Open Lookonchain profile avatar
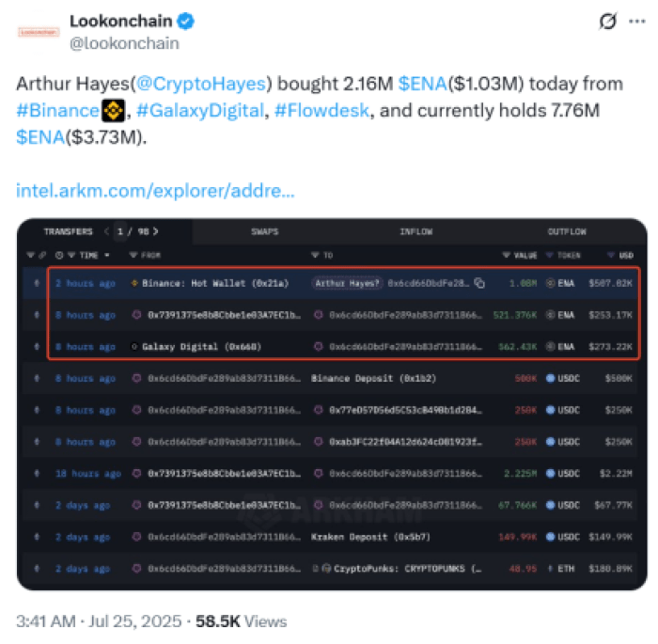 pos(39,32)
